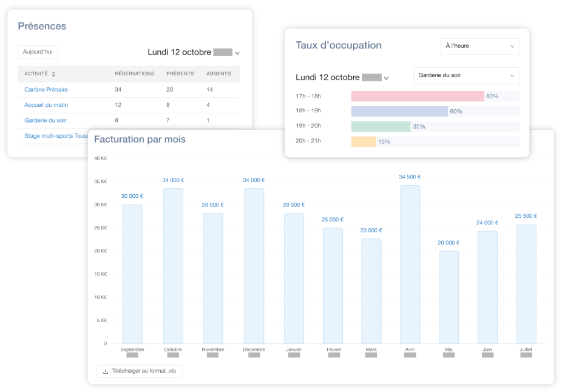Click the Réservations column header
562x392 pixels.
click(135, 74)
